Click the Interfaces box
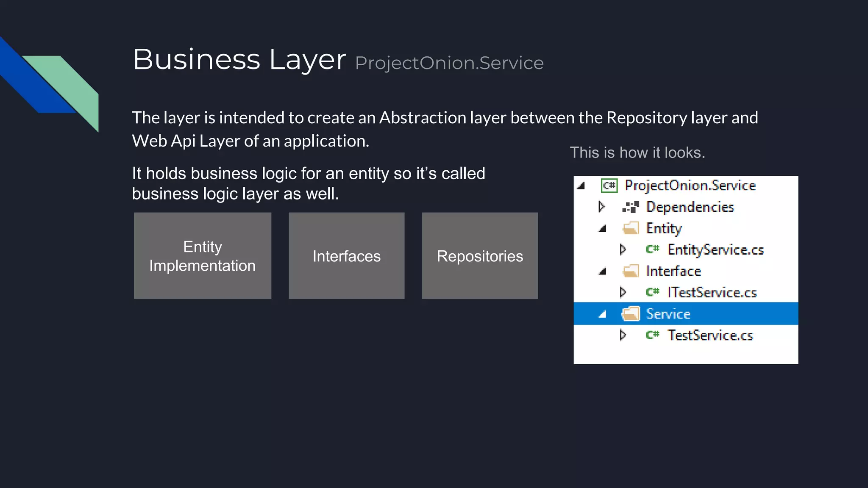This screenshot has height=488, width=868. pyautogui.click(x=347, y=256)
